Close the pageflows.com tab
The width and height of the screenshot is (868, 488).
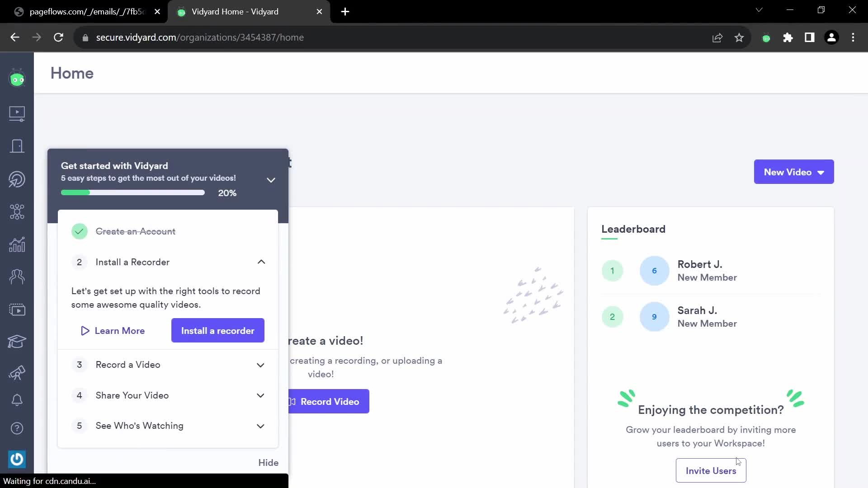pos(157,12)
